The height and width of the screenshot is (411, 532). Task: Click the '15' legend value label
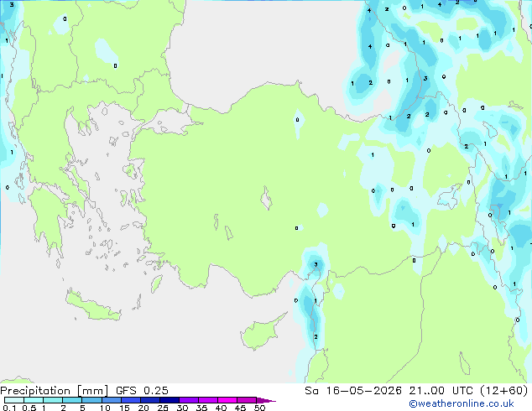pyautogui.click(x=124, y=408)
